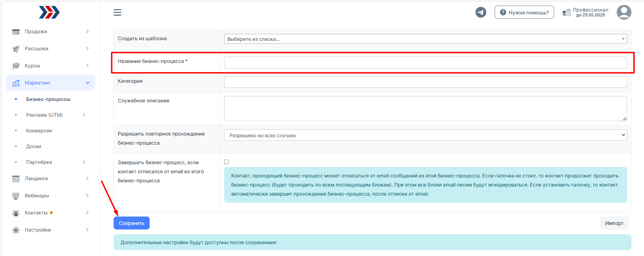Expand the Курсы menu chevron
Screen dimensions: 644x256
click(87, 66)
